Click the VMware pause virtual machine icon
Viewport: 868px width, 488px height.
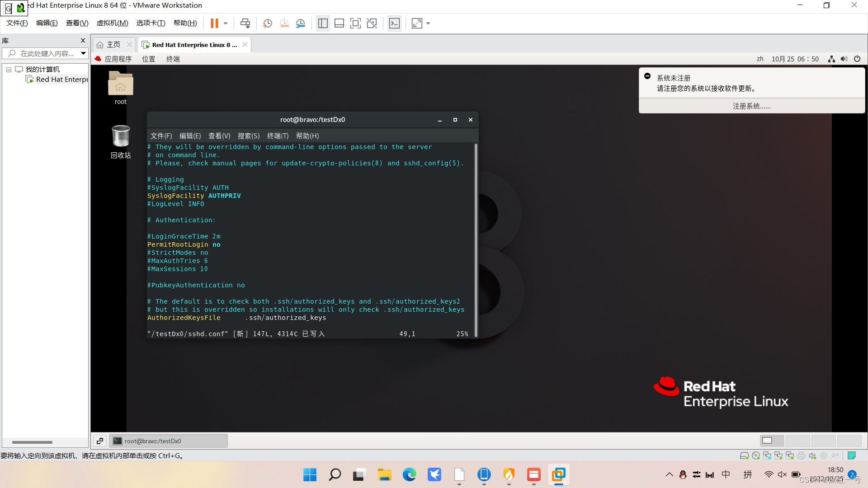pyautogui.click(x=214, y=23)
